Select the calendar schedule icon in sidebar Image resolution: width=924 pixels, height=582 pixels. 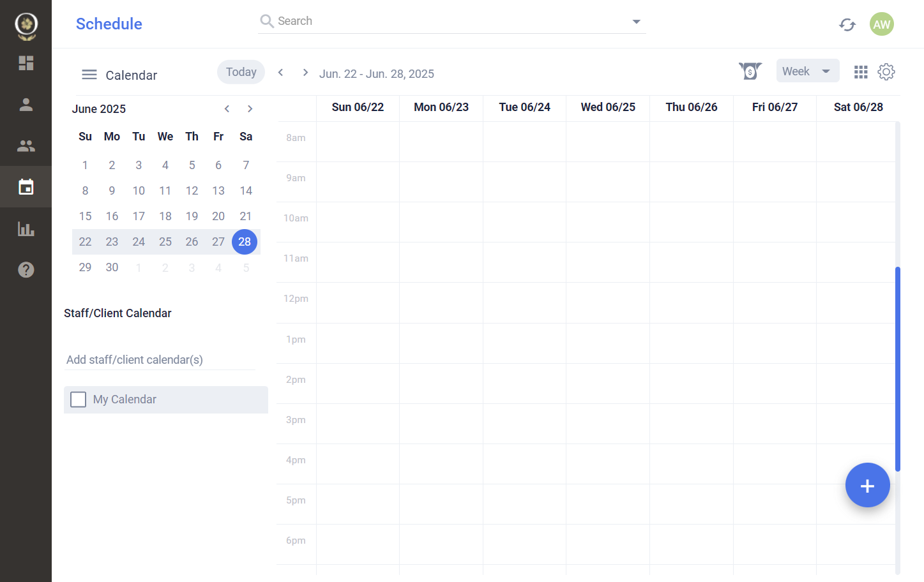(x=26, y=187)
